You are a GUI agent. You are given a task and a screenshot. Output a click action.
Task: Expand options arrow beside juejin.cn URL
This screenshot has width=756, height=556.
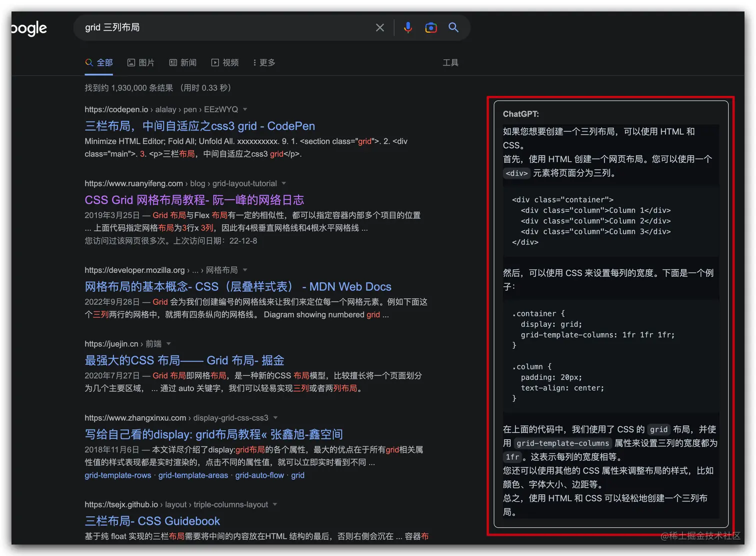[x=168, y=344]
